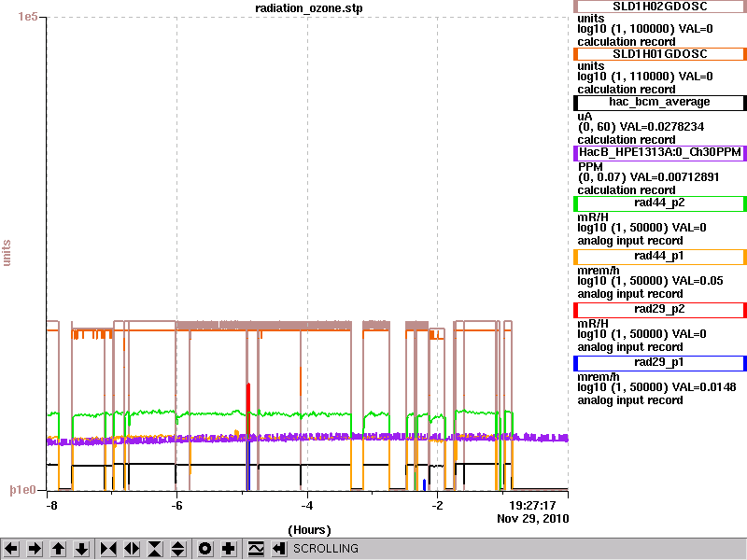Zoom out horizontally using the outward-pointing triangles icon
747x560 pixels.
(132, 549)
